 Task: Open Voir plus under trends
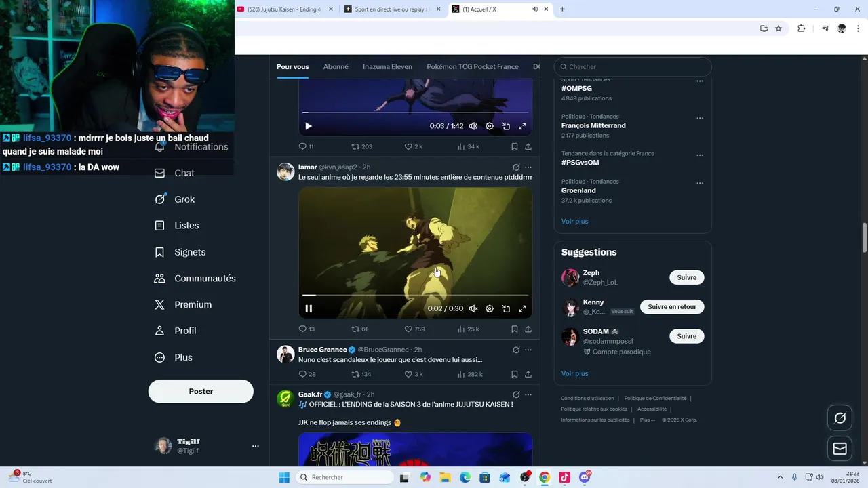[x=574, y=221]
